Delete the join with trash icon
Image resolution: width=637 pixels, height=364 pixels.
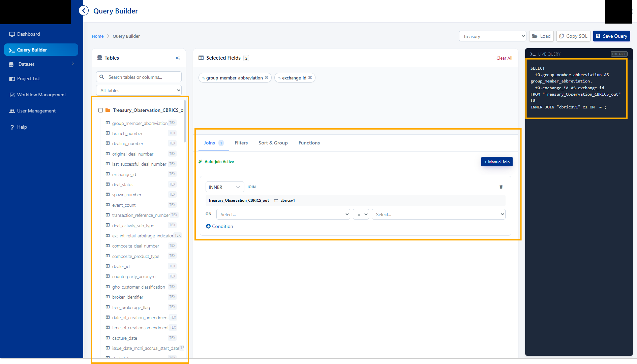click(501, 187)
